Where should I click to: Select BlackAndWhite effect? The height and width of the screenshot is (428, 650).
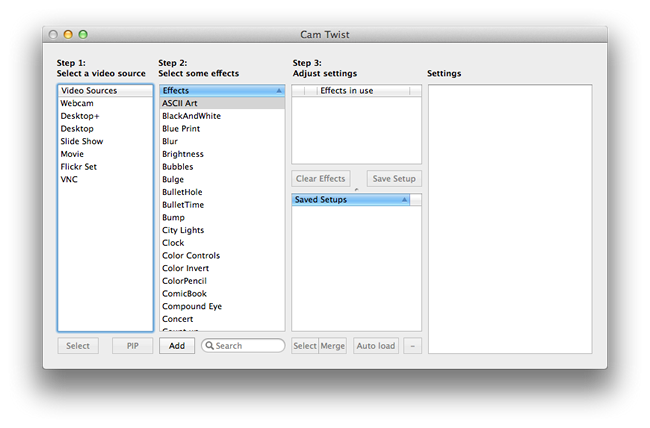[x=222, y=116]
